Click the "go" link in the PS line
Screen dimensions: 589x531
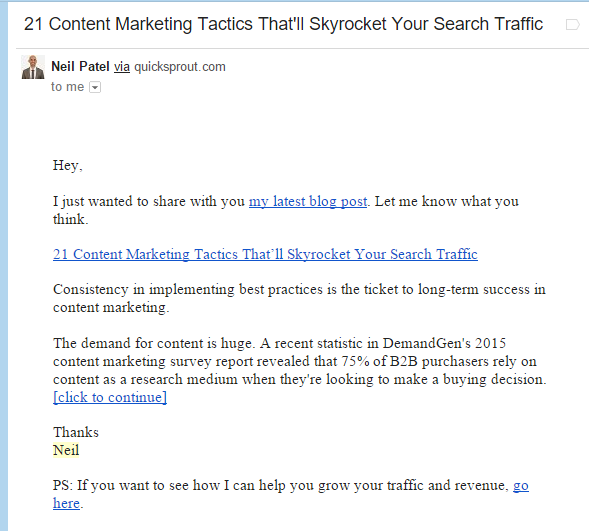(x=521, y=486)
